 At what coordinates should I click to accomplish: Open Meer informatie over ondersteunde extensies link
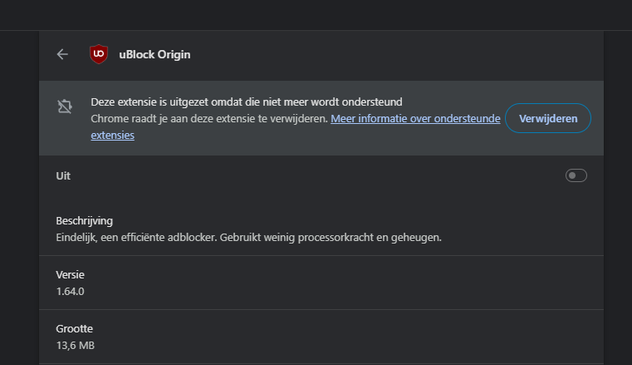(415, 118)
